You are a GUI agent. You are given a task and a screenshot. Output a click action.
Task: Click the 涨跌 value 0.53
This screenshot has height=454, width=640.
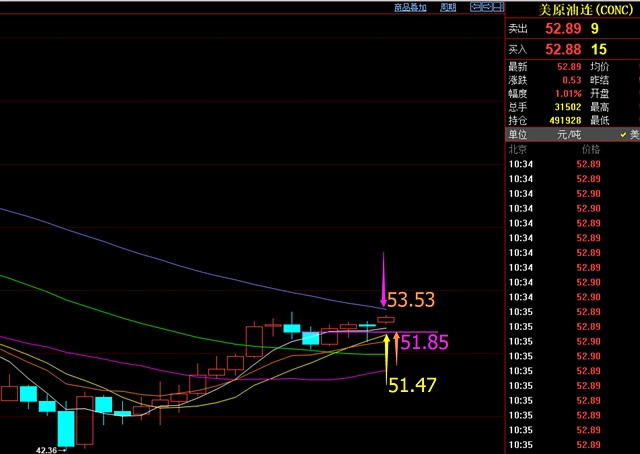(x=571, y=80)
